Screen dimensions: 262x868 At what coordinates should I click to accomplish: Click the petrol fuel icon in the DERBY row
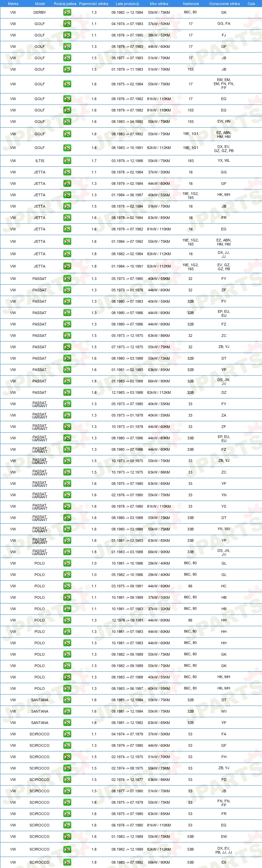[x=67, y=12]
